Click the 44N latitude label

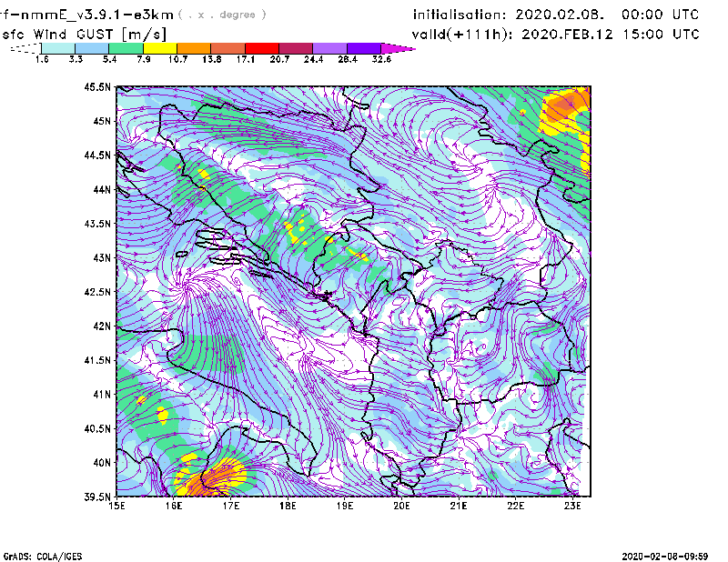102,189
